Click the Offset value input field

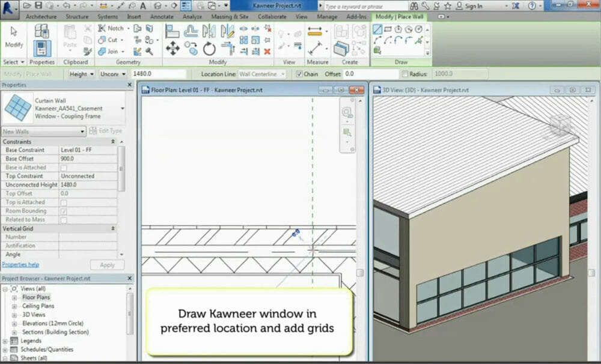coord(370,74)
